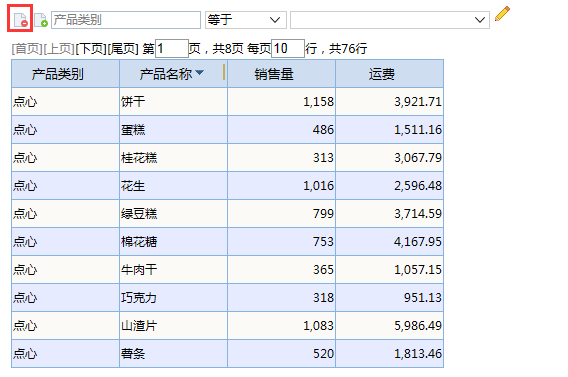
Task: Open the 等于 operator dropdown
Action: point(246,20)
